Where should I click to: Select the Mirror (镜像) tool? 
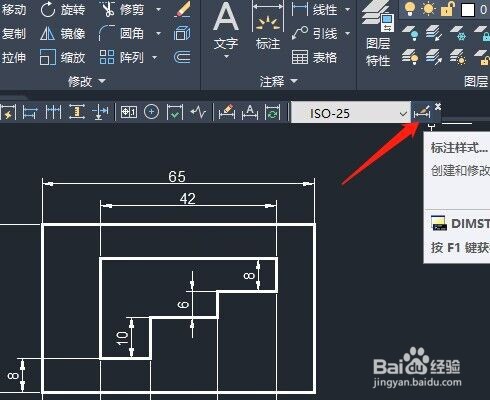[x=63, y=34]
